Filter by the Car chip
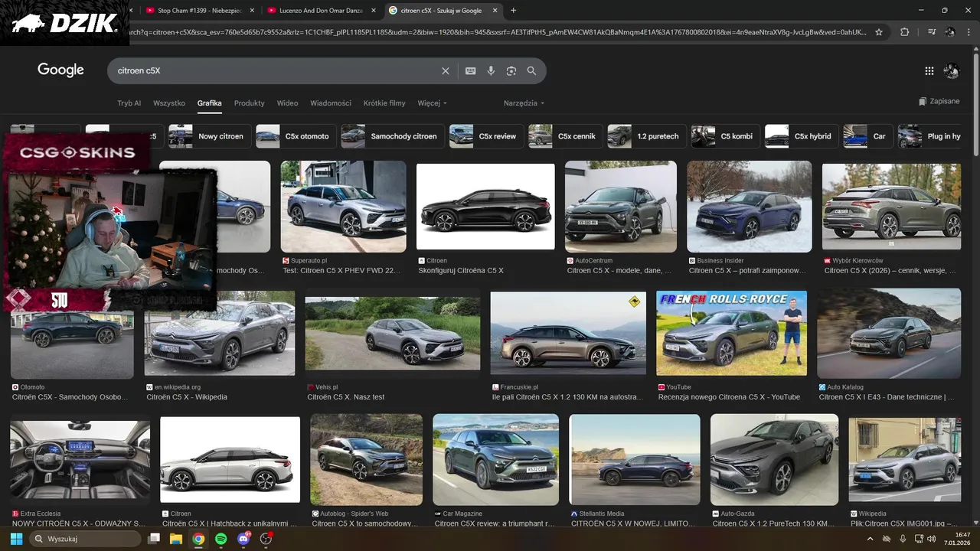Image resolution: width=980 pixels, height=551 pixels. point(867,136)
